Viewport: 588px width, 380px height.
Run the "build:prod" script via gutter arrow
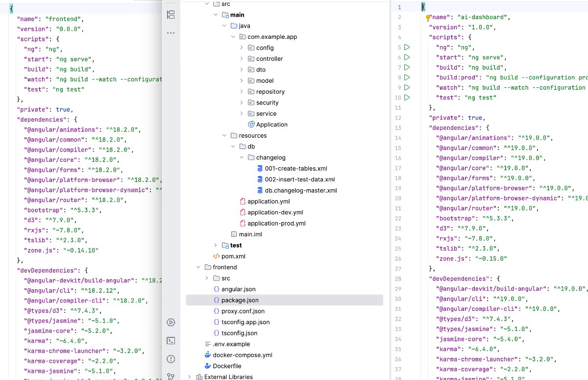click(407, 77)
